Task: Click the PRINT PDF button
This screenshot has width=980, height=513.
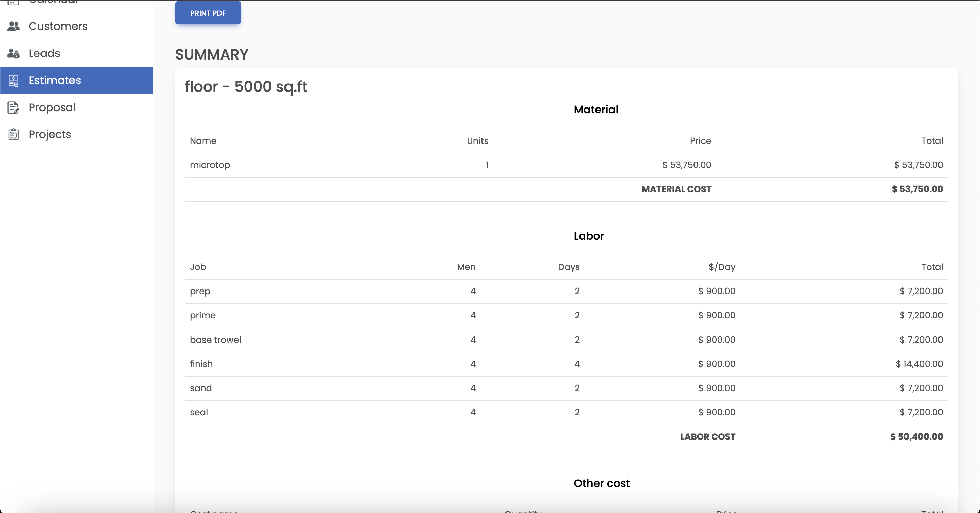Action: (x=208, y=13)
